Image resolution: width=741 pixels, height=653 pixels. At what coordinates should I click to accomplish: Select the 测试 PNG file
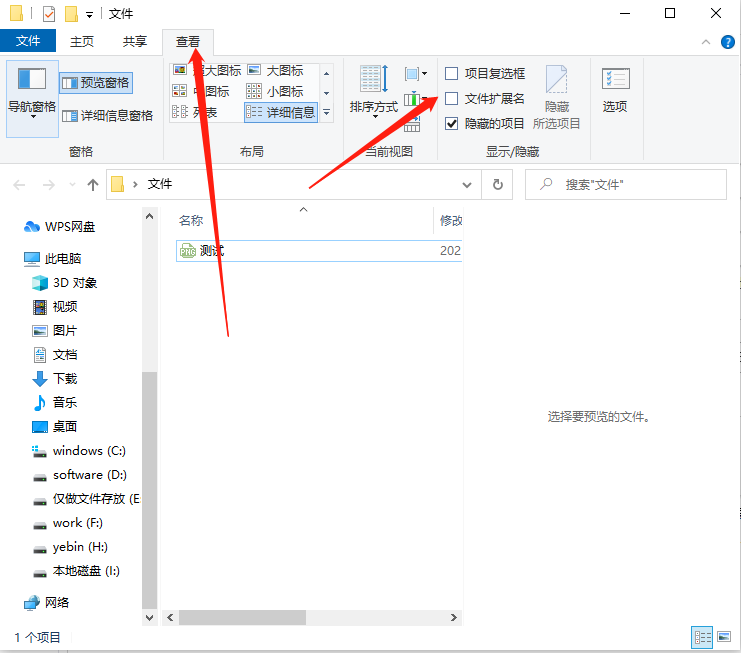[x=319, y=251]
